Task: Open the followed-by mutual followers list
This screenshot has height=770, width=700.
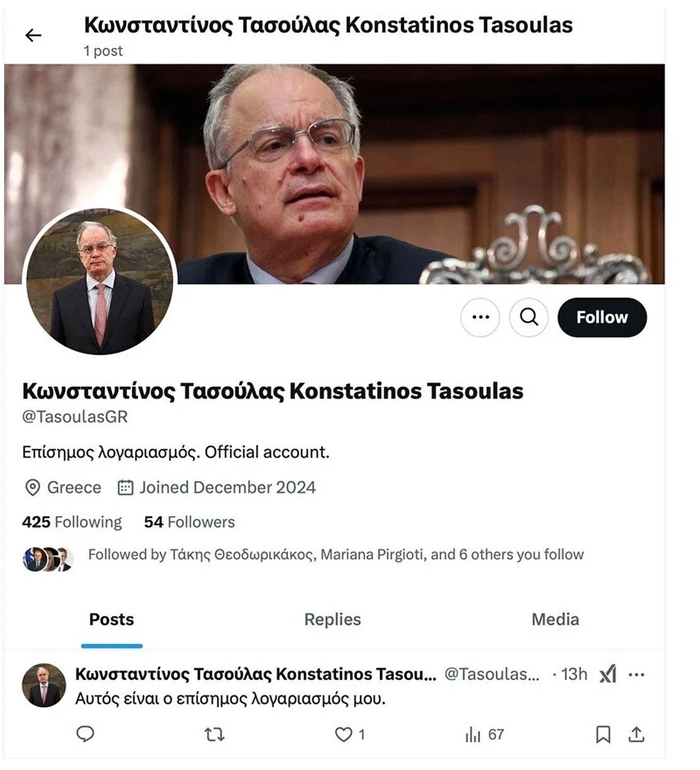Action: pos(335,554)
